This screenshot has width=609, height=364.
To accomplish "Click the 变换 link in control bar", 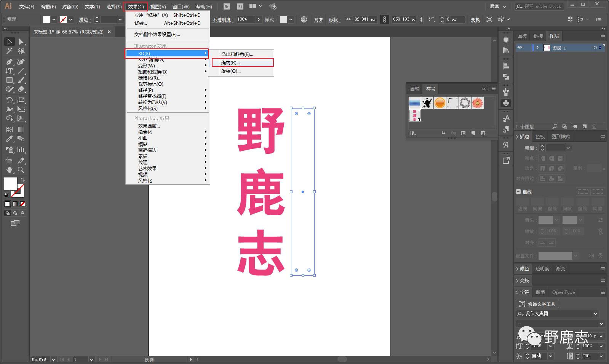I will point(475,19).
